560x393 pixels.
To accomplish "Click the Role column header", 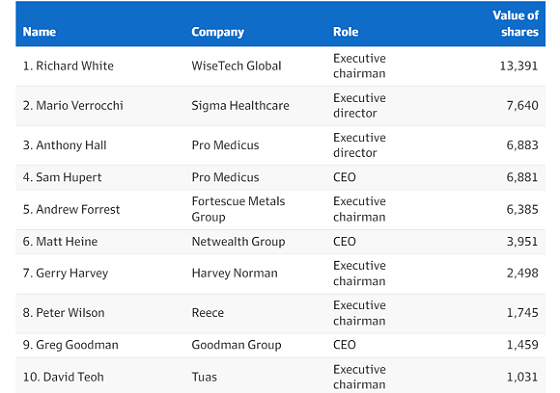I will click(345, 32).
